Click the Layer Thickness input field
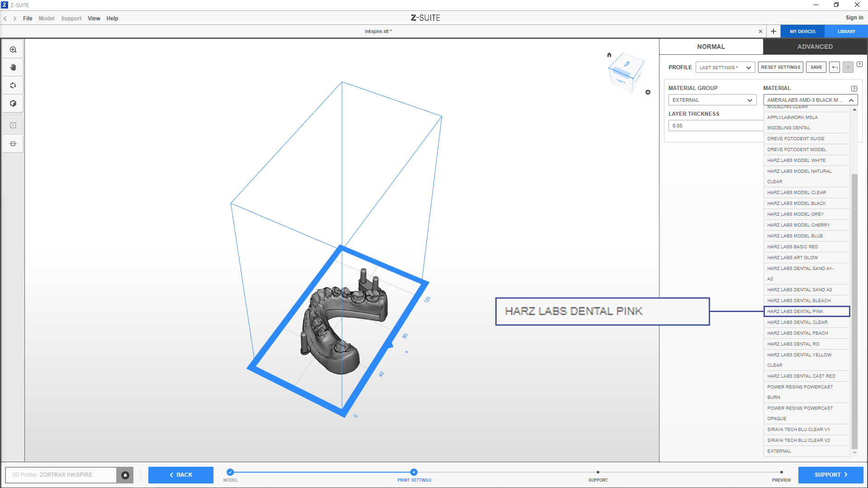This screenshot has height=488, width=868. tap(715, 126)
